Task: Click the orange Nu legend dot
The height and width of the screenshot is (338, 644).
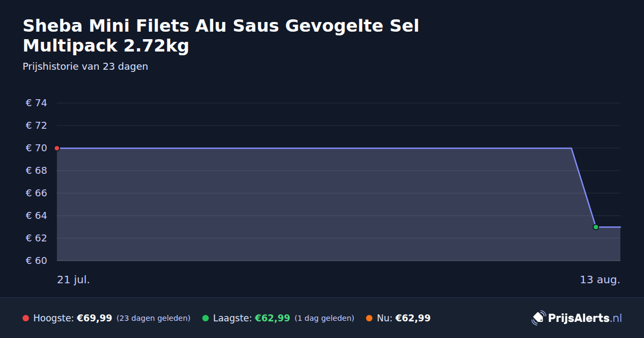Action: click(x=369, y=318)
